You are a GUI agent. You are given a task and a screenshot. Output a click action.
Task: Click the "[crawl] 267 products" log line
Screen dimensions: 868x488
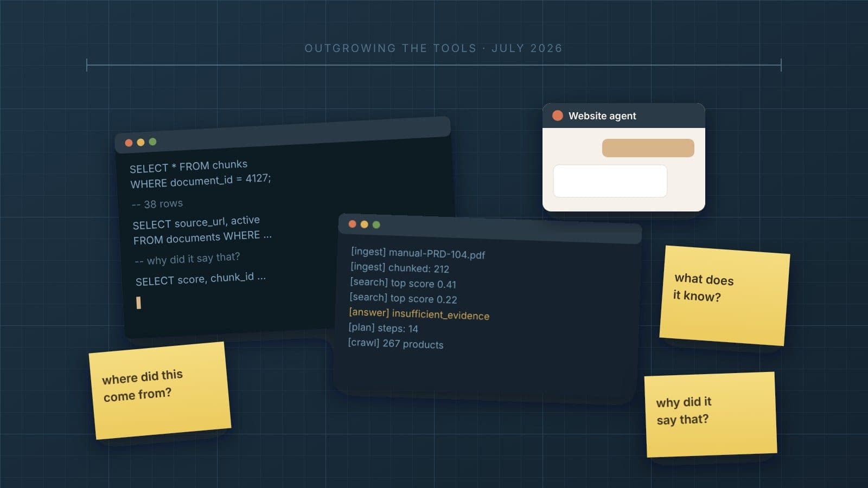pos(395,343)
